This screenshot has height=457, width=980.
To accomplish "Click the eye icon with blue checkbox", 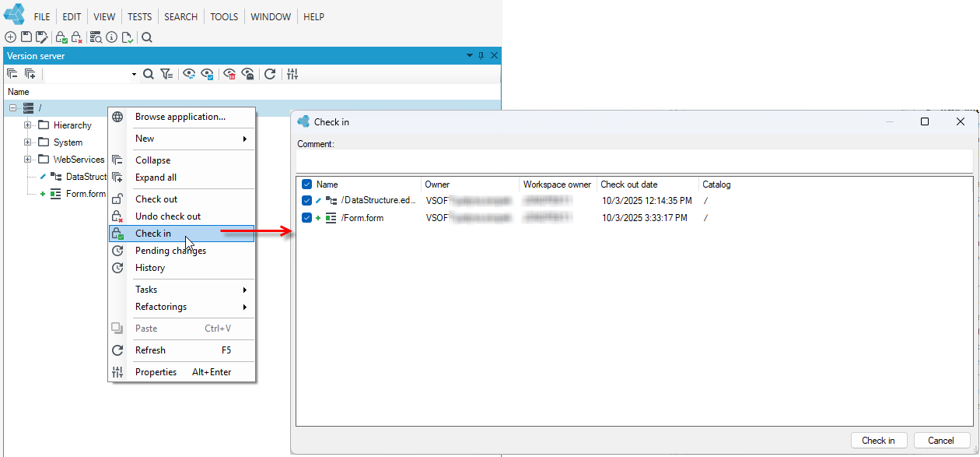I will (208, 74).
